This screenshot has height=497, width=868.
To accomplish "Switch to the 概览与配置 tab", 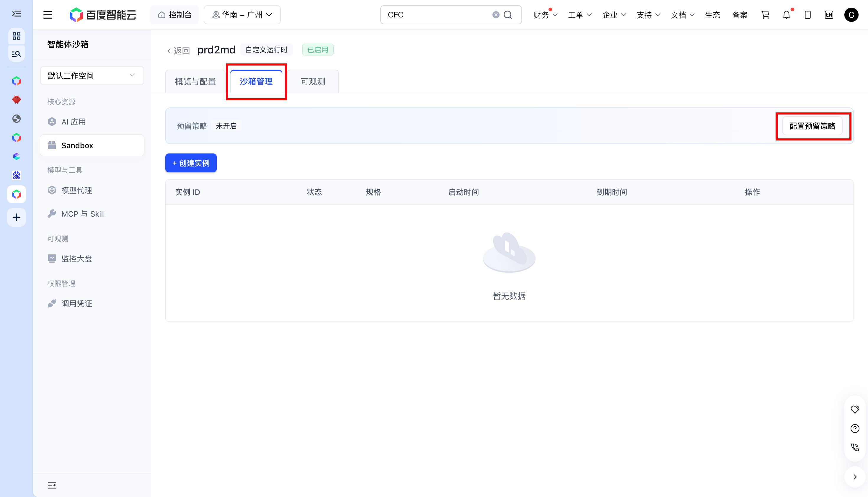I will 195,81.
